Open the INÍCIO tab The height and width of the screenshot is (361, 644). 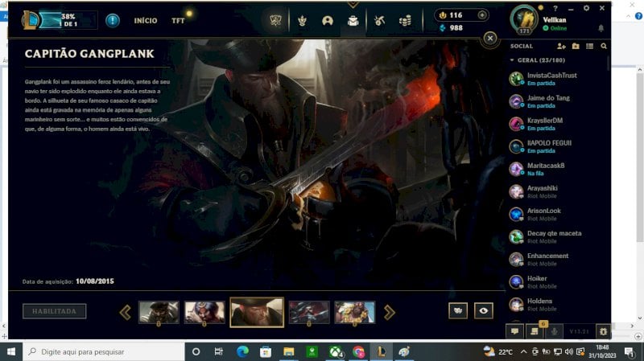tap(146, 21)
